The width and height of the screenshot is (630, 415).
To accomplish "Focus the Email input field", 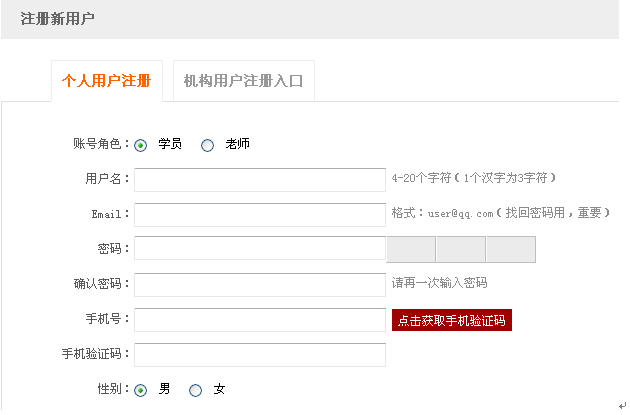I will tap(259, 214).
